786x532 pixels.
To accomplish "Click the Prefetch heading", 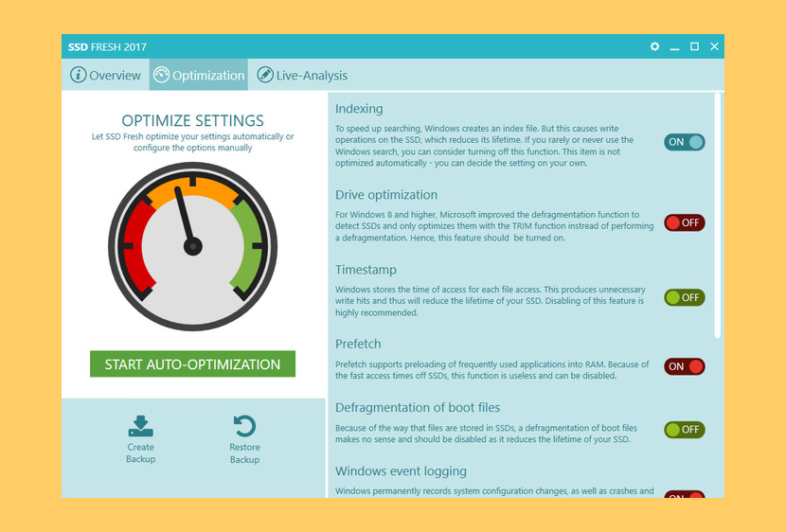I will coord(358,345).
